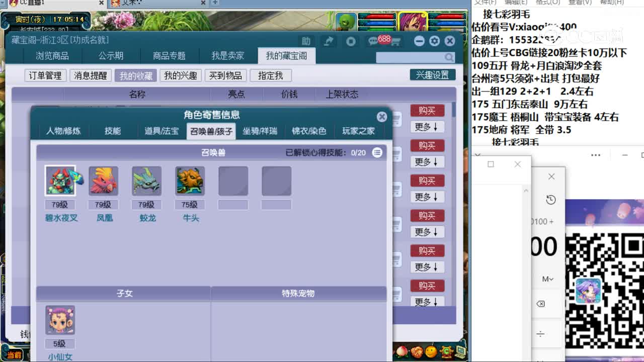Screen dimensions: 644x362
Task: Click the 助 help icon on title bar
Action: point(307,40)
